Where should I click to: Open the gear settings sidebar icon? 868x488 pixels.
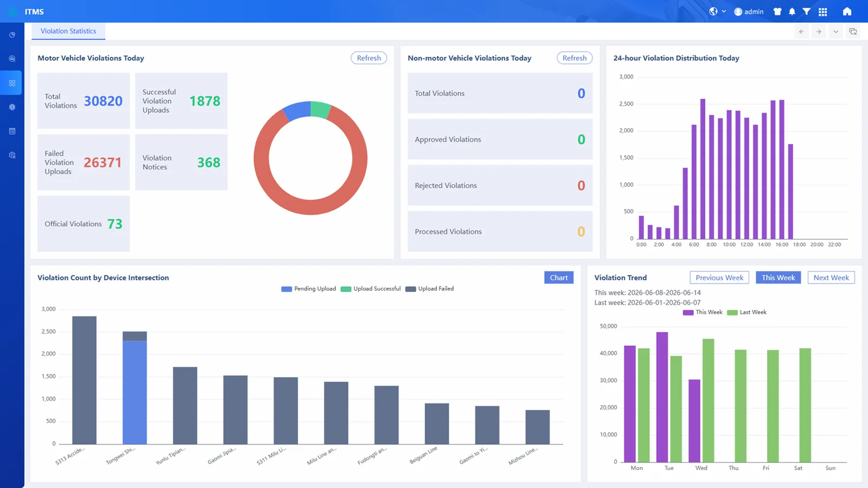point(12,155)
